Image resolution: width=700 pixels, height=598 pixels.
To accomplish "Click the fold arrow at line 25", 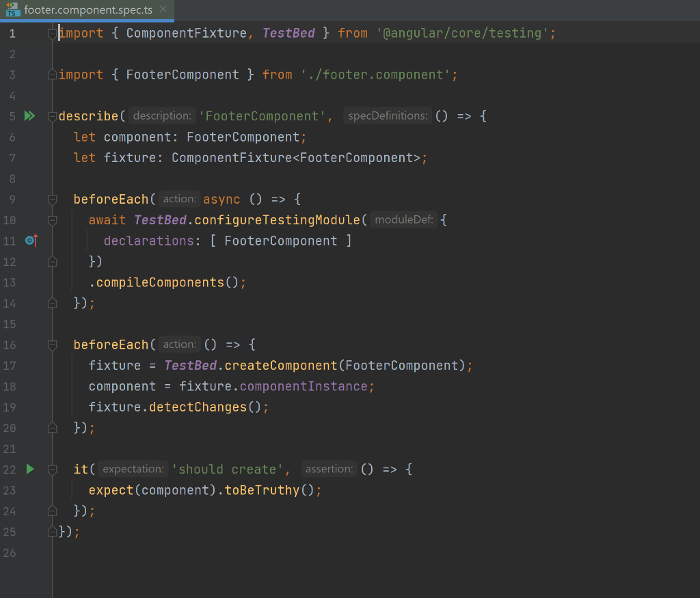I will (x=52, y=531).
